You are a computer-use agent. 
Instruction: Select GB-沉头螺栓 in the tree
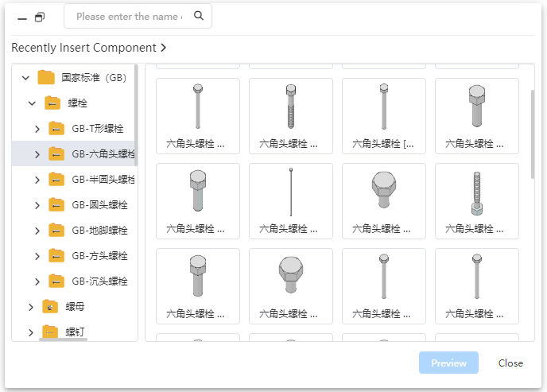(99, 281)
